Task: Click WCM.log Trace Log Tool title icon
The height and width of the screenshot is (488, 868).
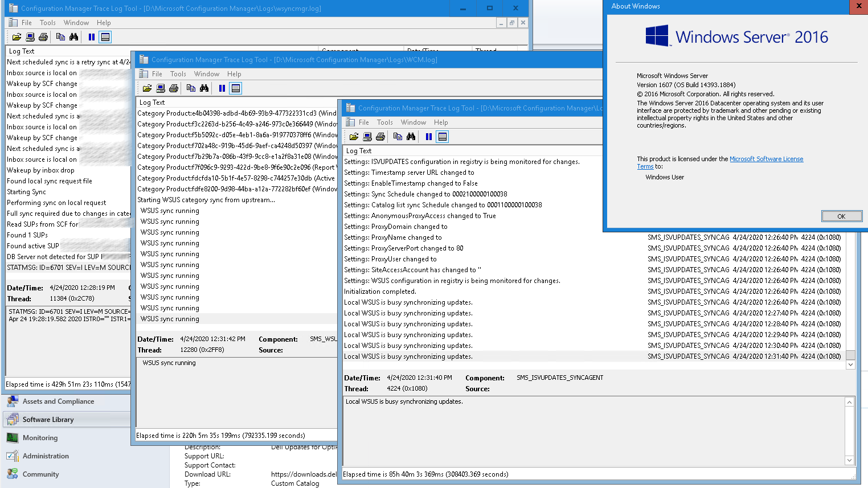Action: click(144, 59)
